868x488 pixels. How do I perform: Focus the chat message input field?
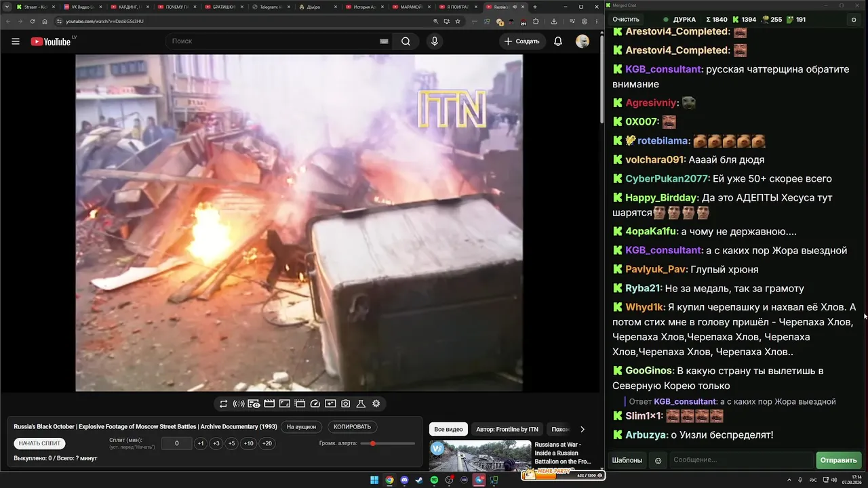(x=741, y=461)
